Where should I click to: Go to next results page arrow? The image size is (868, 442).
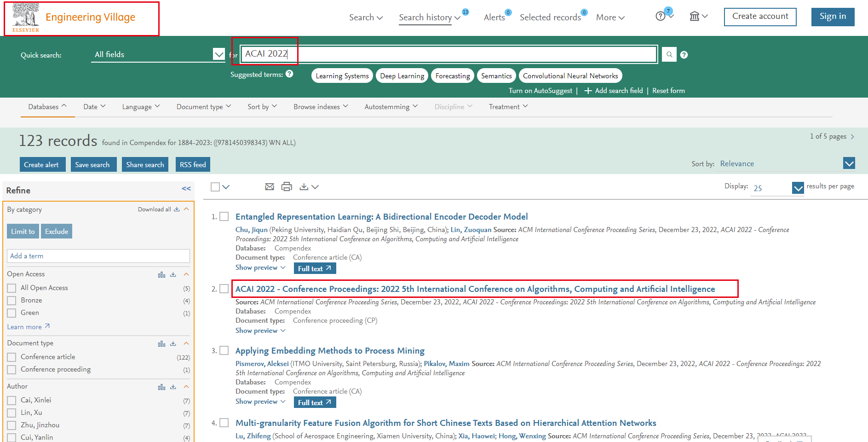coord(852,137)
